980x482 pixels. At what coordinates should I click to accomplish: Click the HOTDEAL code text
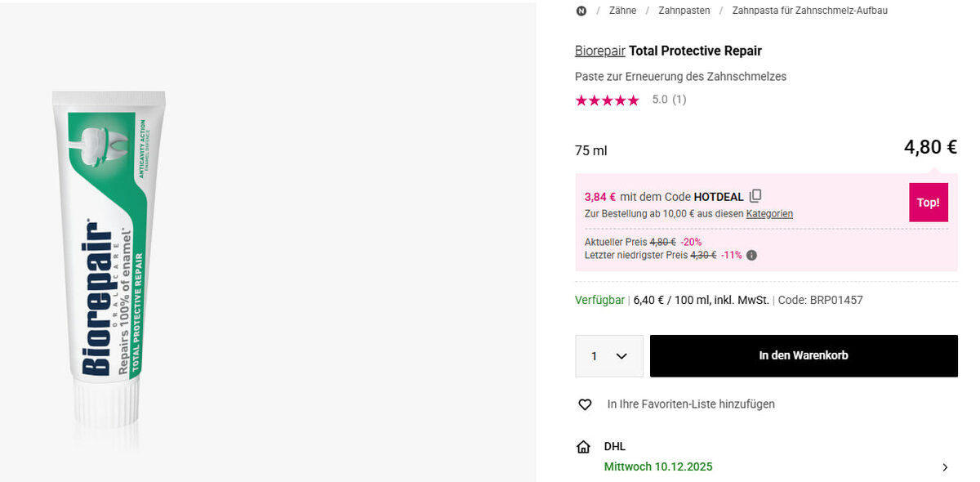[719, 197]
